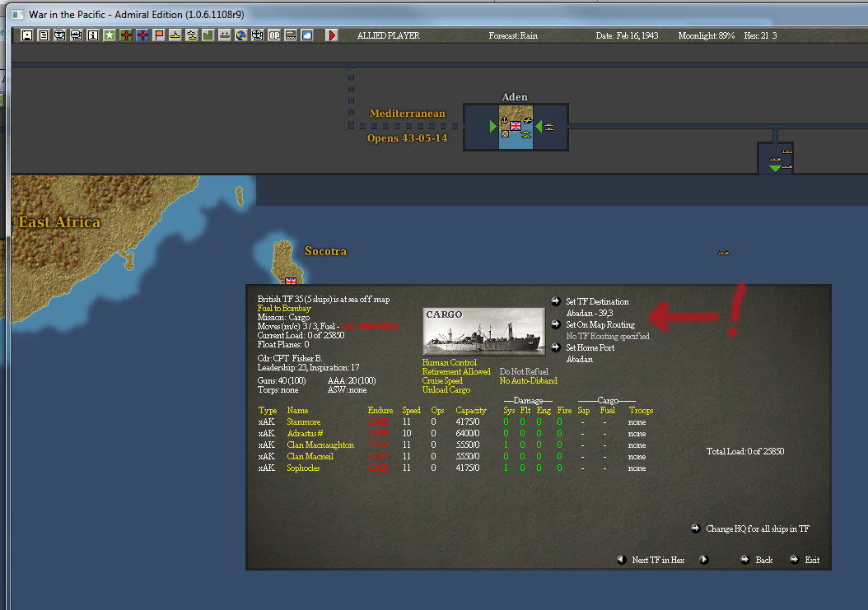Toggle the Human Control setting
The height and width of the screenshot is (610, 868).
tap(449, 362)
